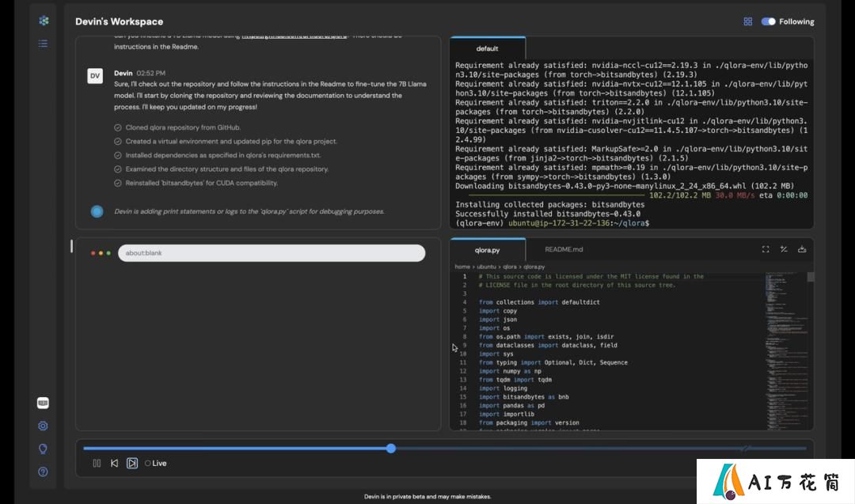
Task: Click green dot in browser panel
Action: (108, 253)
